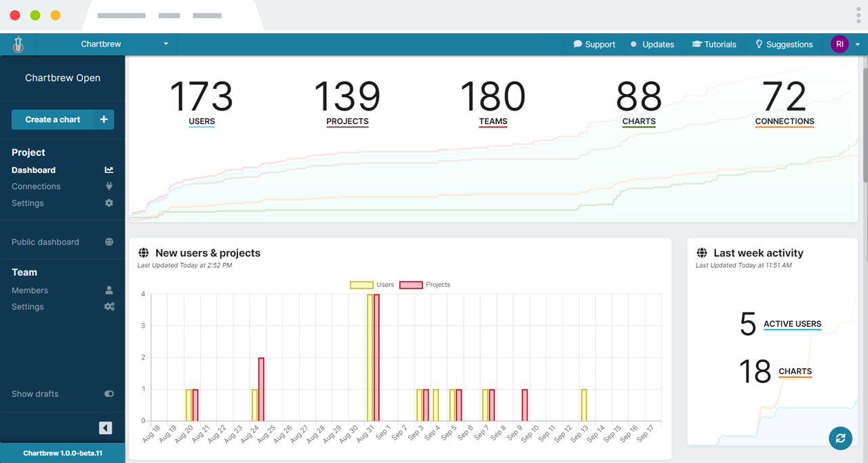Click the Create a chart button
Image resolution: width=868 pixels, height=463 pixels.
coord(62,119)
